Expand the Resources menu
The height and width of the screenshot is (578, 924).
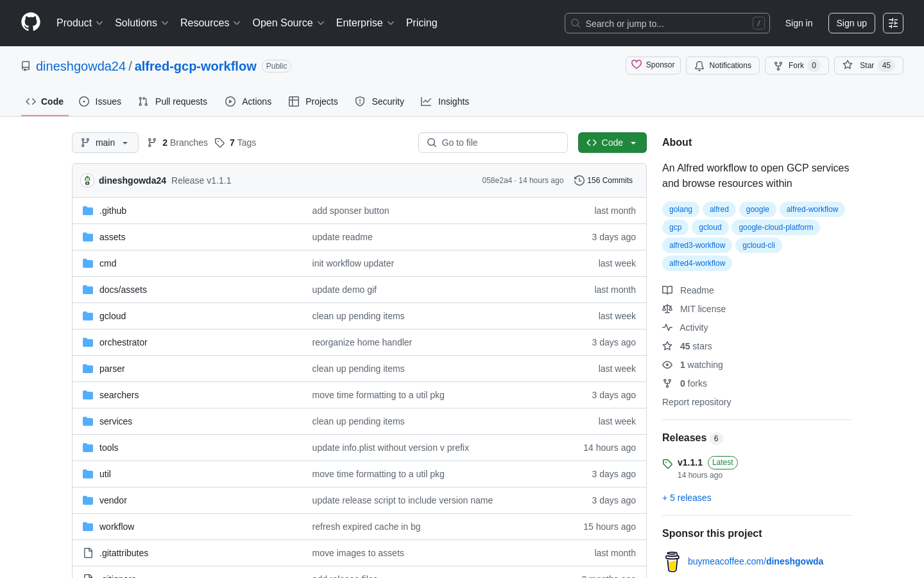click(x=210, y=23)
